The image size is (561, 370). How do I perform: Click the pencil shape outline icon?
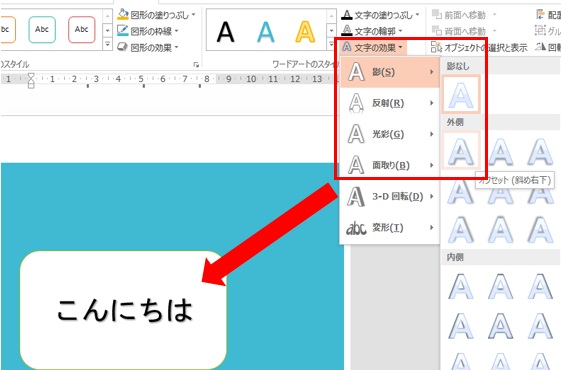(x=123, y=31)
